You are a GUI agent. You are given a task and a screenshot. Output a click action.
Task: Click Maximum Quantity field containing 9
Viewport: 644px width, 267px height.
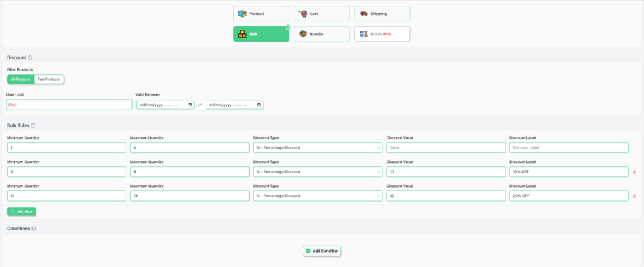click(x=190, y=171)
